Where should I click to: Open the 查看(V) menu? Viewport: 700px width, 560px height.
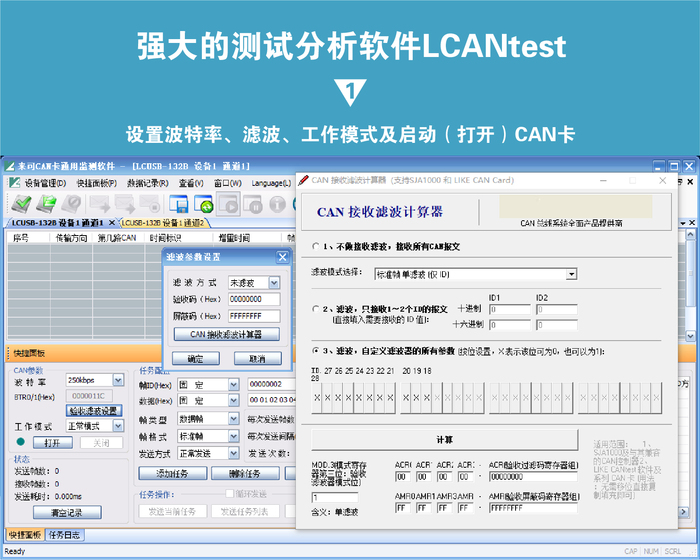[x=191, y=183]
